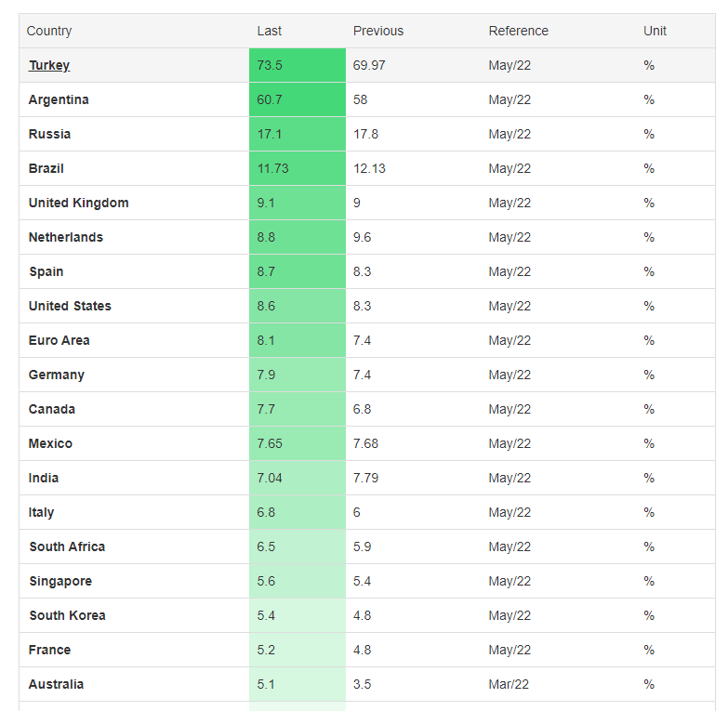Viewport: 728px width, 711px height.
Task: Sort by the Last column header
Action: [270, 31]
